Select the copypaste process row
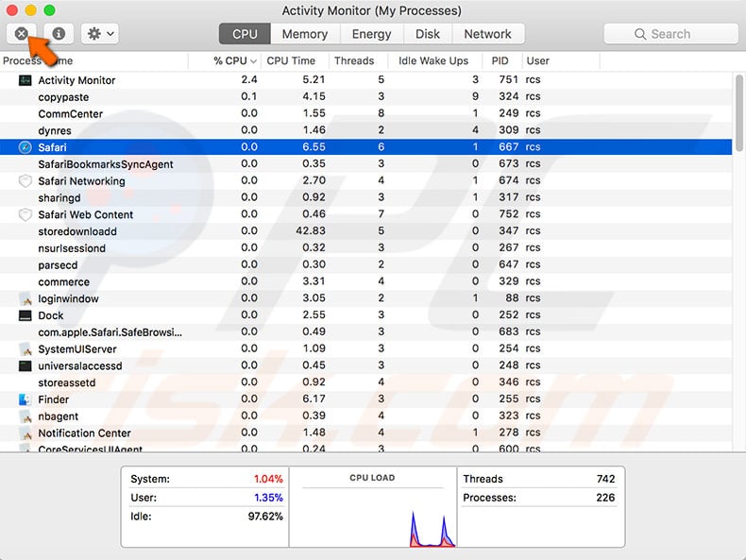The width and height of the screenshot is (746, 560). pos(365,96)
